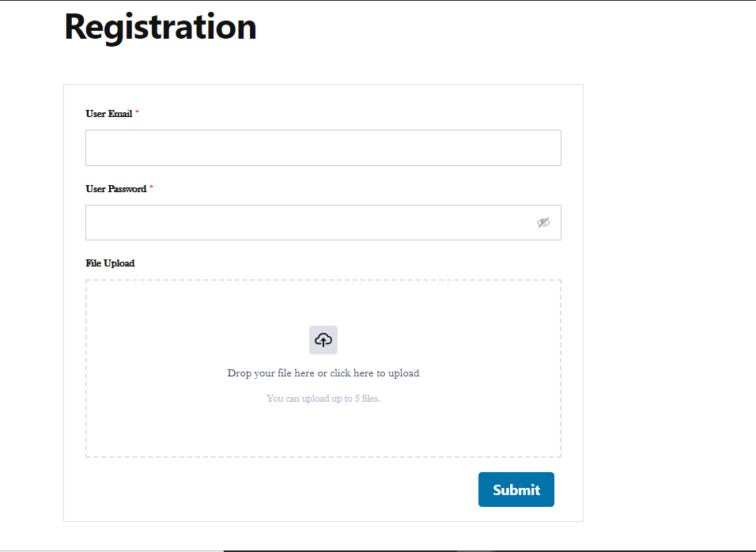
Task: Click the Registration page heading
Action: point(161,27)
